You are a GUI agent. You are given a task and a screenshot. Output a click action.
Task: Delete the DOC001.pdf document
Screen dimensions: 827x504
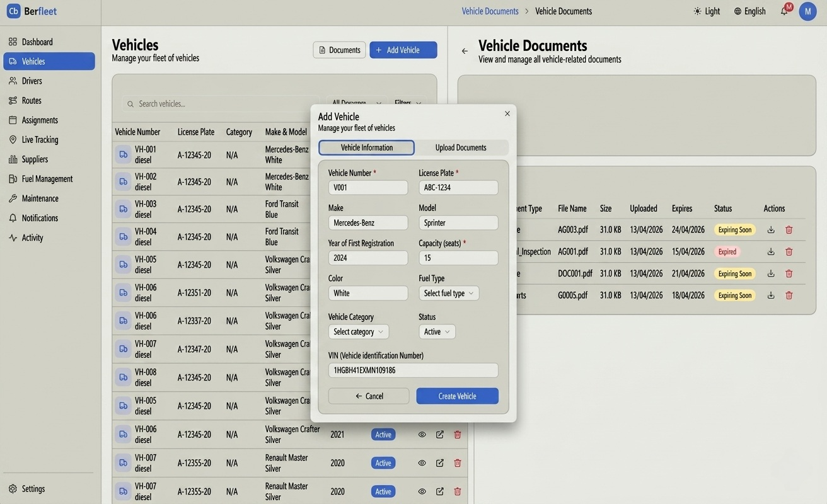[789, 273]
